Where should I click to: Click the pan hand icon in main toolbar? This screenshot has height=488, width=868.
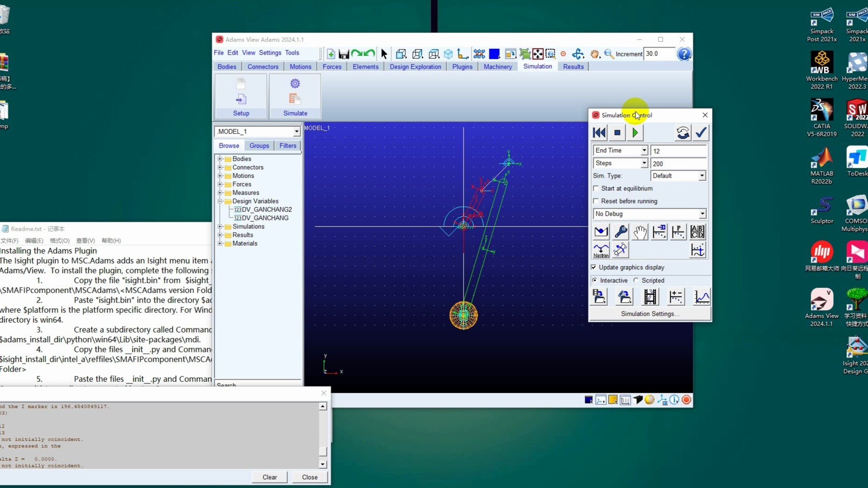[x=595, y=54]
